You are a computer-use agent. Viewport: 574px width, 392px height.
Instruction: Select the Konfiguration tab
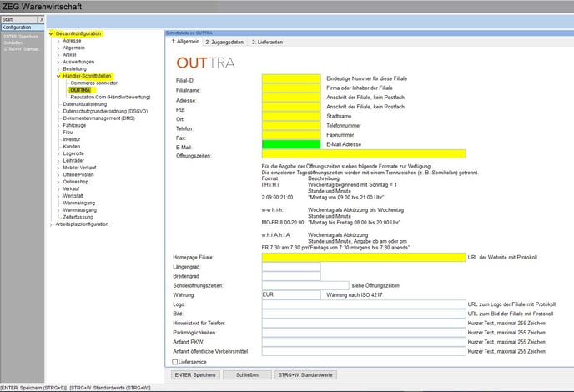pos(23,28)
